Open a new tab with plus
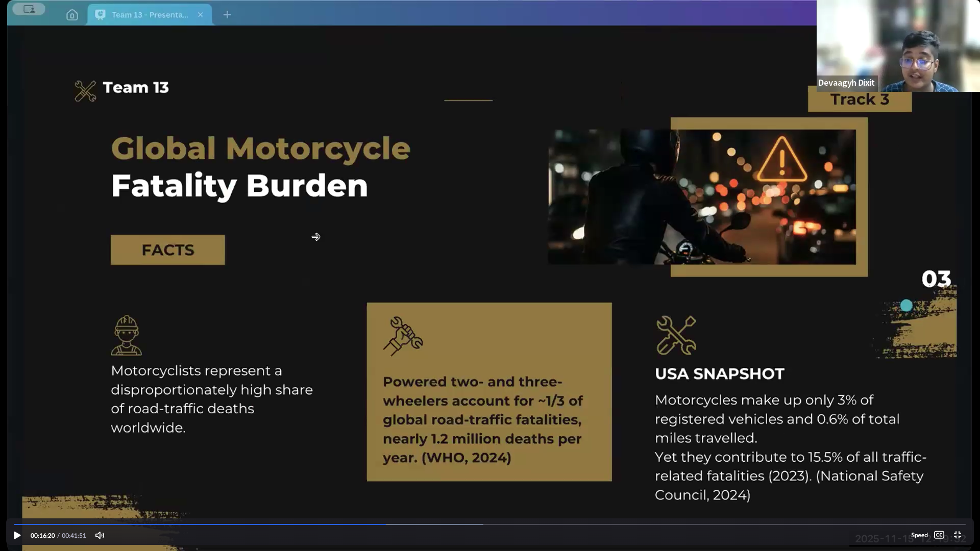Image resolution: width=980 pixels, height=551 pixels. point(227,15)
